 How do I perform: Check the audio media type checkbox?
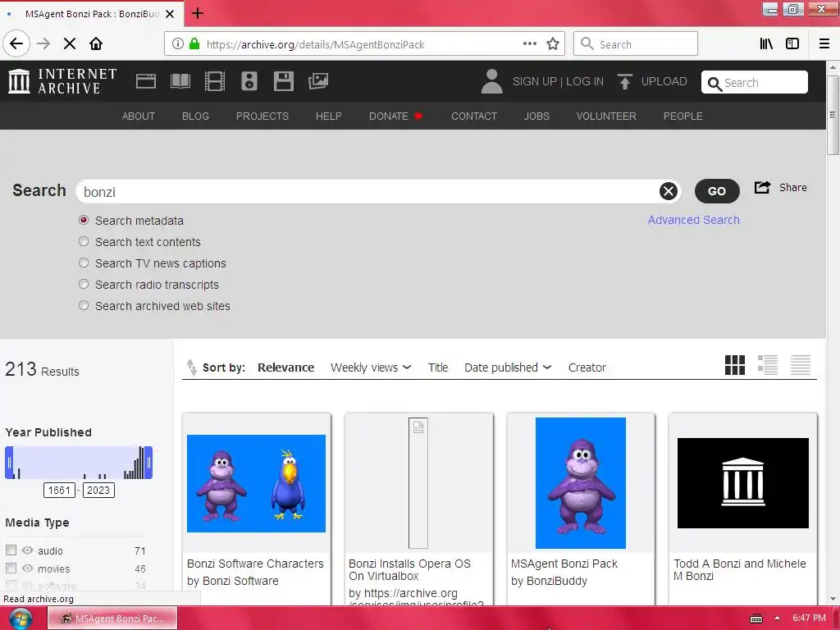[11, 550]
